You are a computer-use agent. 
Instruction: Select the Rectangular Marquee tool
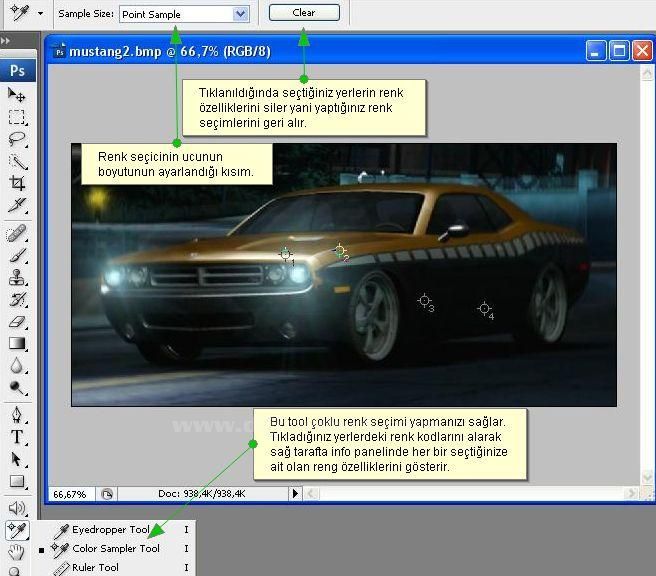point(17,118)
